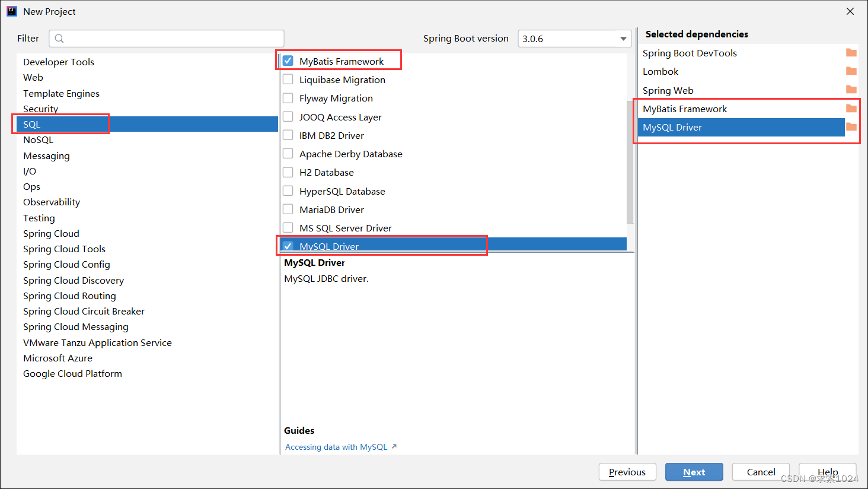Select the Spring Cloud Discovery category

(x=147, y=280)
